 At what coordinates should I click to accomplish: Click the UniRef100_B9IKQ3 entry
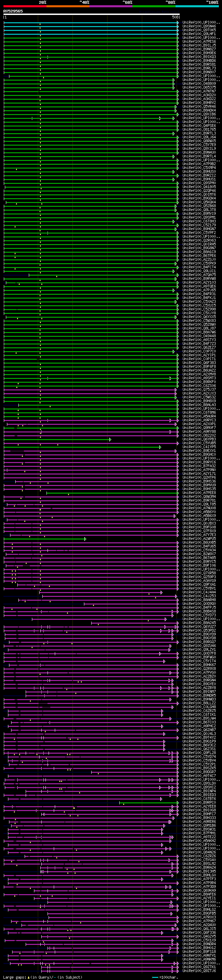(199, 57)
